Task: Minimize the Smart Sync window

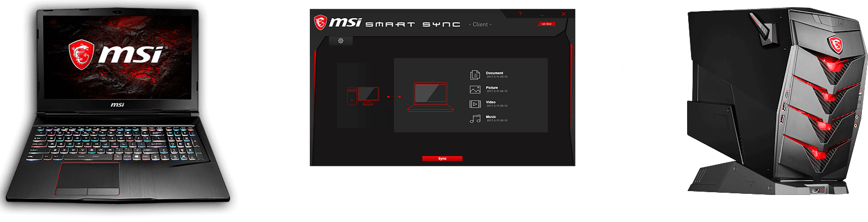Action: pos(542,14)
